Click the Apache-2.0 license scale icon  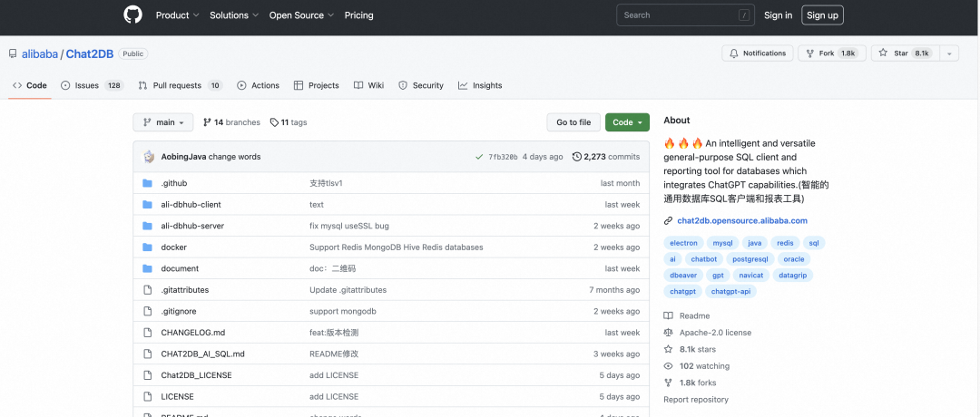tap(669, 333)
